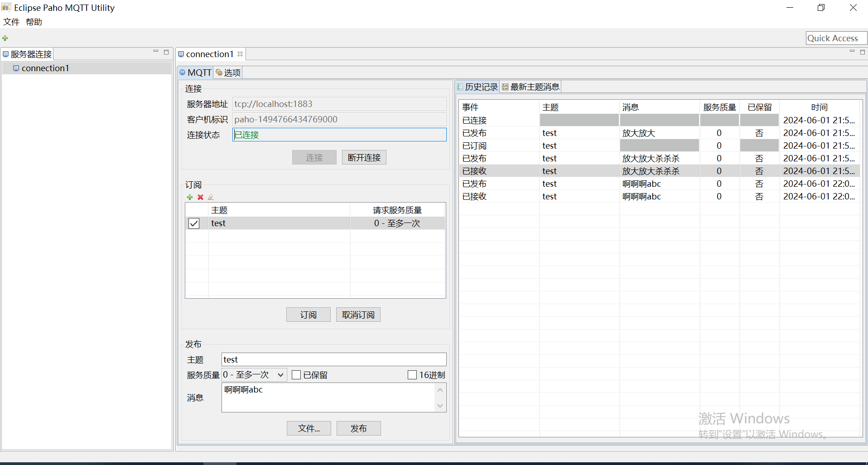Click the disabled 连接 button
Viewport: 868px width, 465px height.
[314, 157]
